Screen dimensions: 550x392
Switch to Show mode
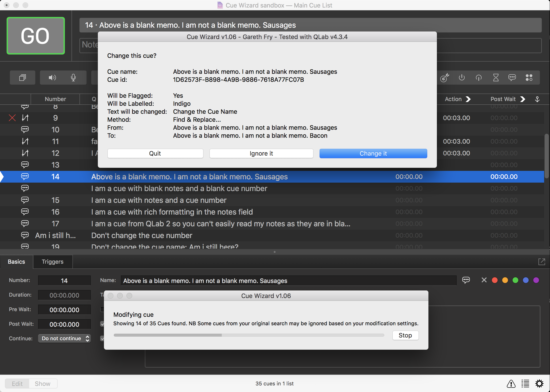coord(43,384)
